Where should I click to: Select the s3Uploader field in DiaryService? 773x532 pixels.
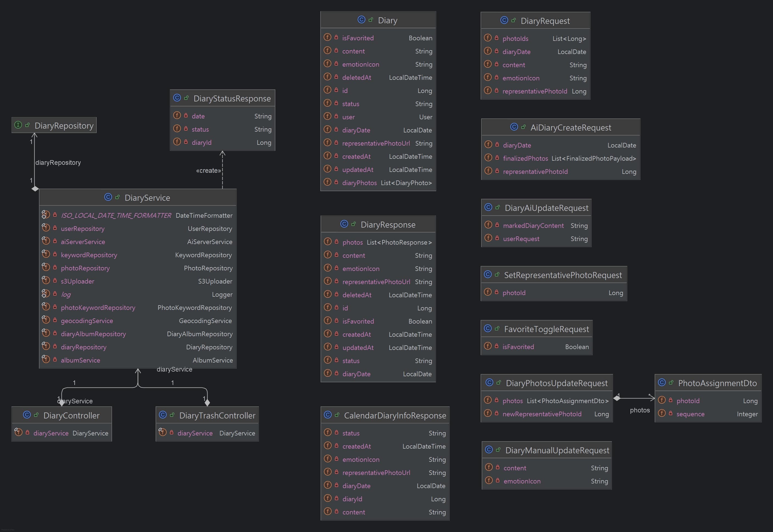pyautogui.click(x=77, y=281)
